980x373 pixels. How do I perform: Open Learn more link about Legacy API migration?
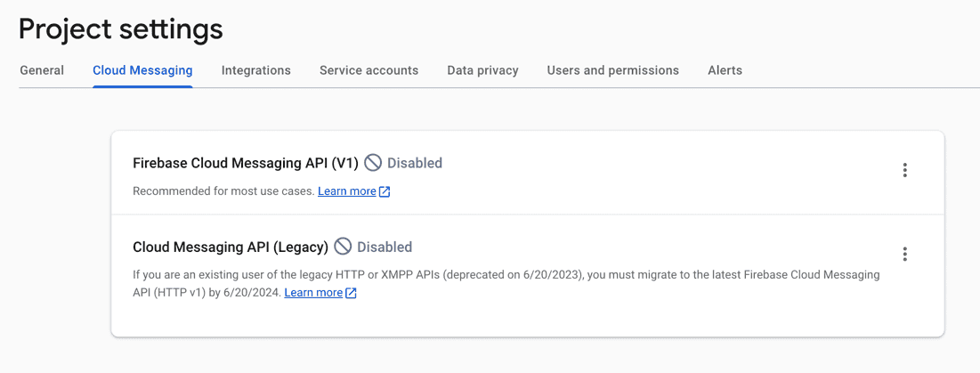[313, 293]
